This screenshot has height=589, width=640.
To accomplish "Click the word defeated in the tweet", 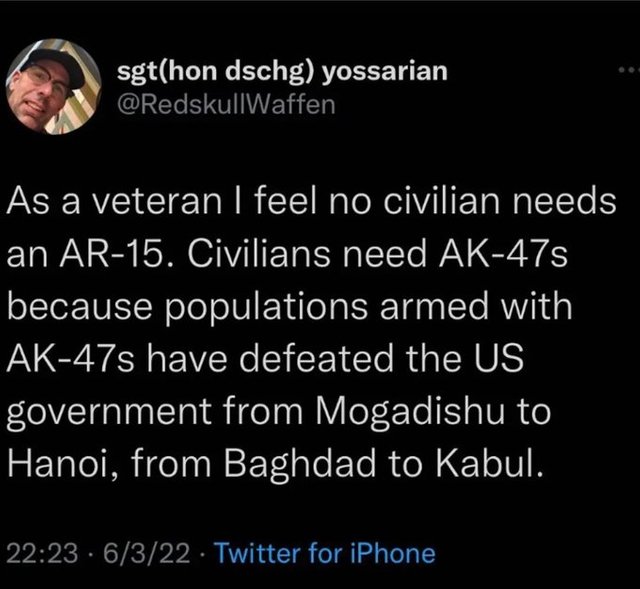I will [316, 358].
